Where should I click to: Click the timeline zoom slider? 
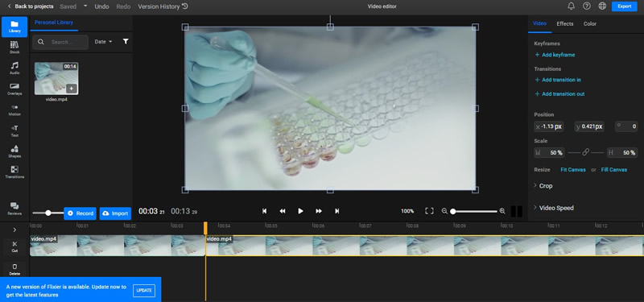click(475, 212)
